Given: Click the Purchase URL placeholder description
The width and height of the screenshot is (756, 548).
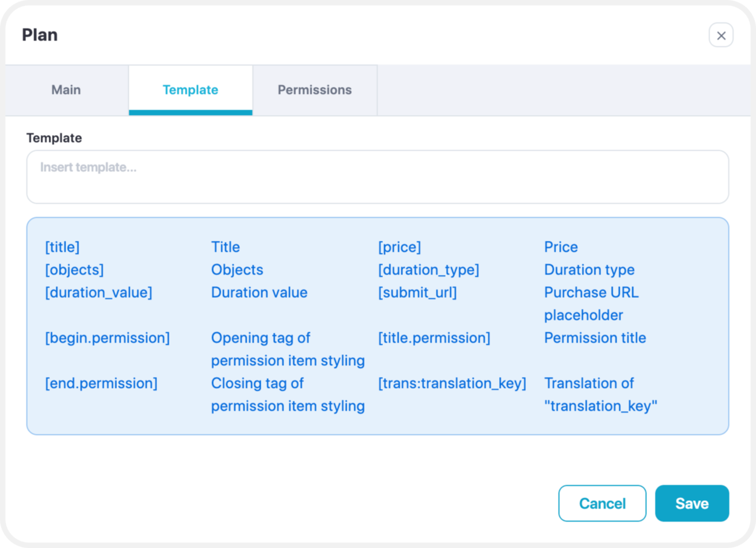Looking at the screenshot, I should pos(591,304).
